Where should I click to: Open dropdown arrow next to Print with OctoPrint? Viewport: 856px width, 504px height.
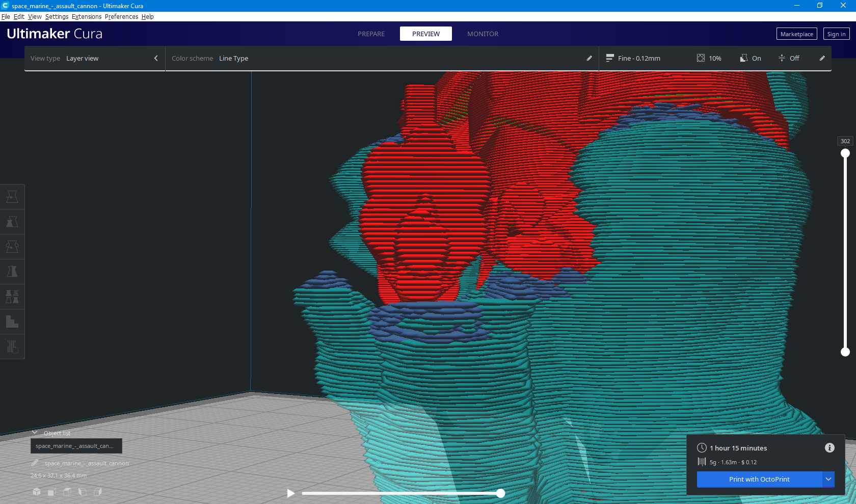click(828, 479)
